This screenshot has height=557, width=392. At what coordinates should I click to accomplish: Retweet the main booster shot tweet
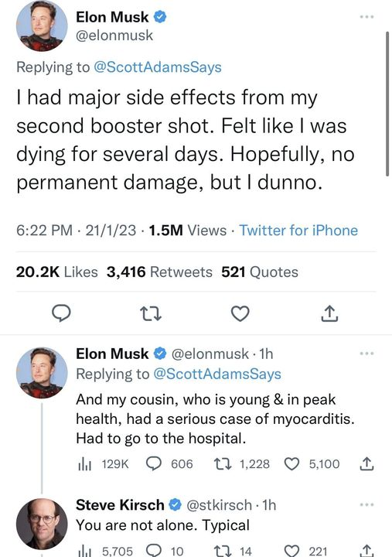point(151,313)
